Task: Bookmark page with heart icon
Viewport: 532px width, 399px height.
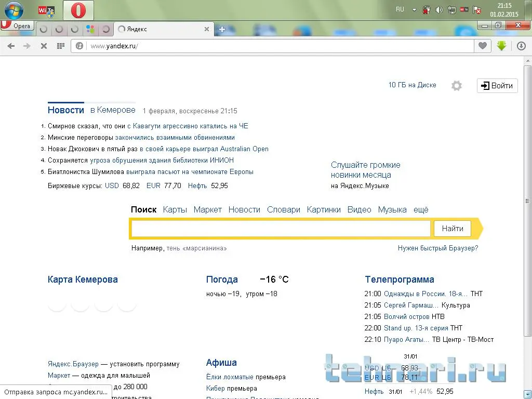Action: (483, 46)
